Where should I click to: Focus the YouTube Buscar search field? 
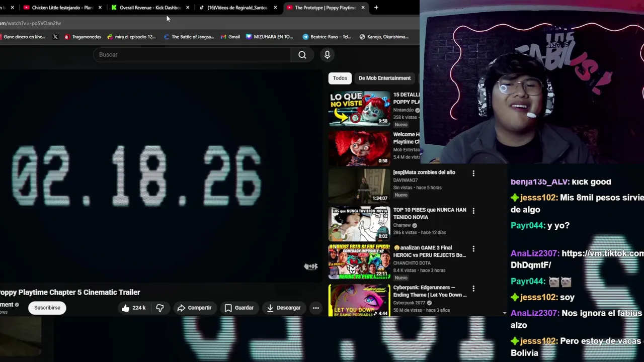(x=191, y=54)
